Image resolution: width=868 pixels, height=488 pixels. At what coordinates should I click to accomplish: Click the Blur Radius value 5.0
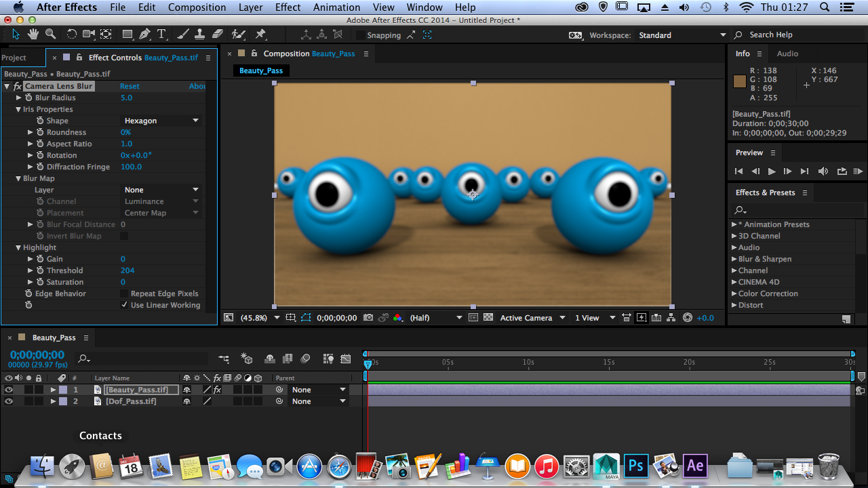tap(126, 98)
